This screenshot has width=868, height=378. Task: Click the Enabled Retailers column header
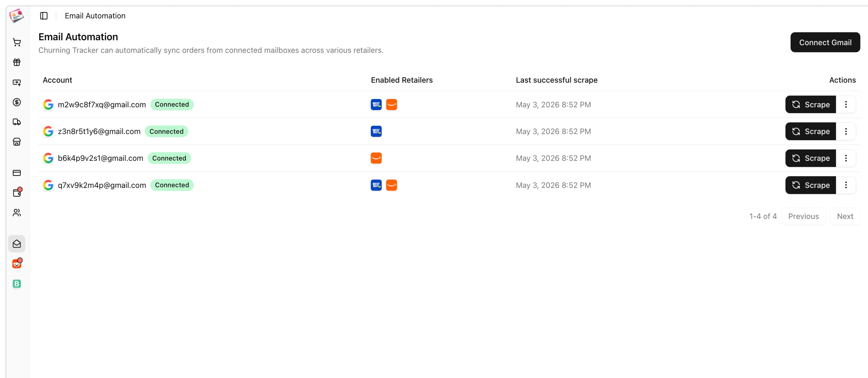402,80
